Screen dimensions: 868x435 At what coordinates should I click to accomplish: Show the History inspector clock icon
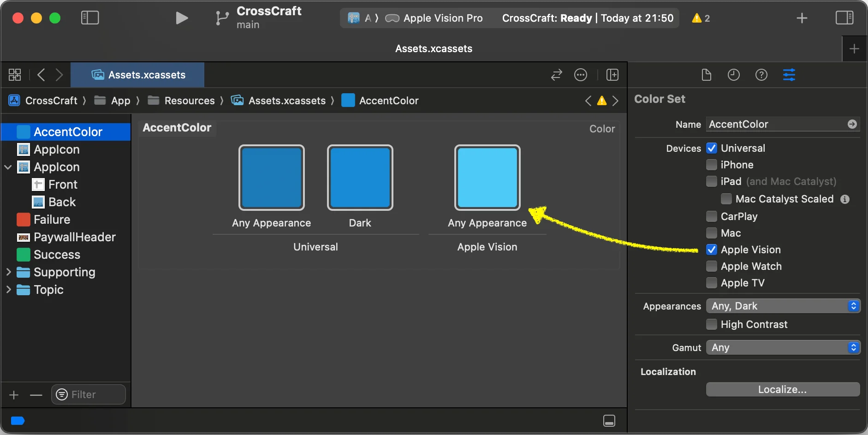tap(733, 75)
